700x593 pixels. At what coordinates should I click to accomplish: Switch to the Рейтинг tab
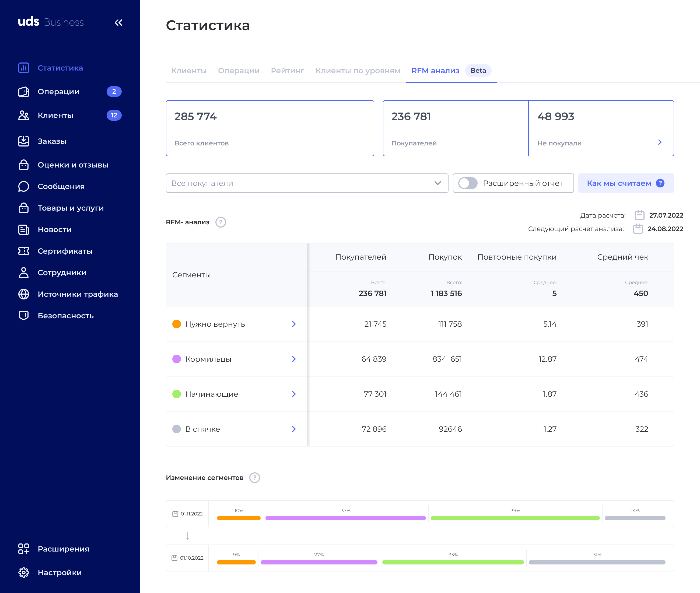click(287, 71)
